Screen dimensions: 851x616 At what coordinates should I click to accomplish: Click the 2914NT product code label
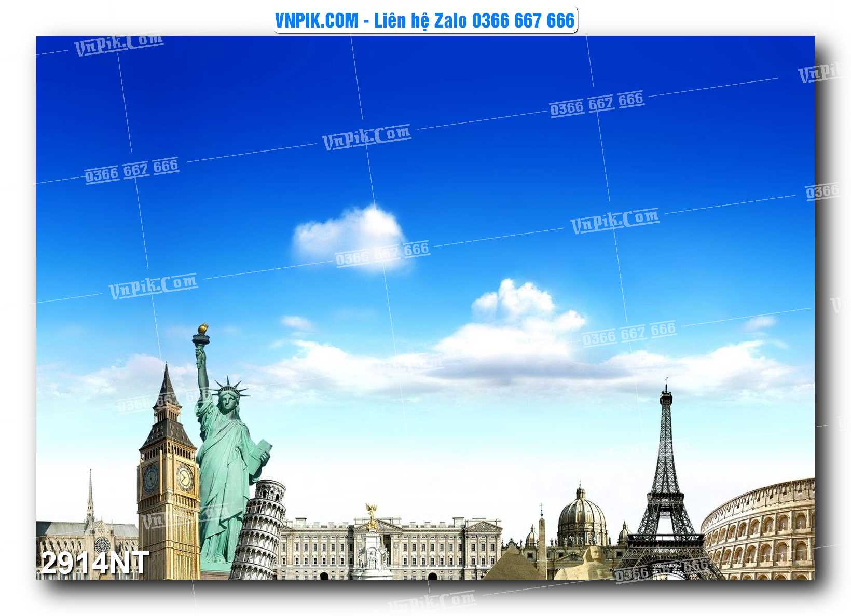click(x=95, y=564)
